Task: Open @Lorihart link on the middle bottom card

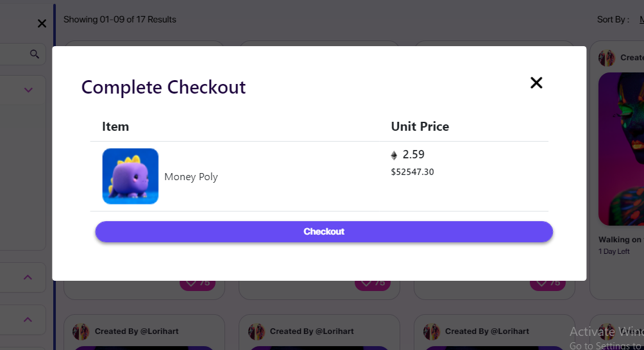Action: pyautogui.click(x=332, y=331)
